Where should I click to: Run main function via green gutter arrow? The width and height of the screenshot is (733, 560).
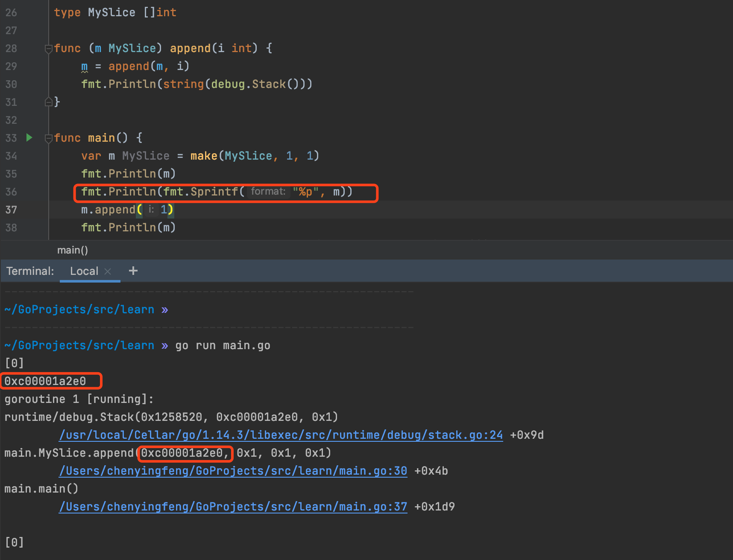[x=29, y=137]
